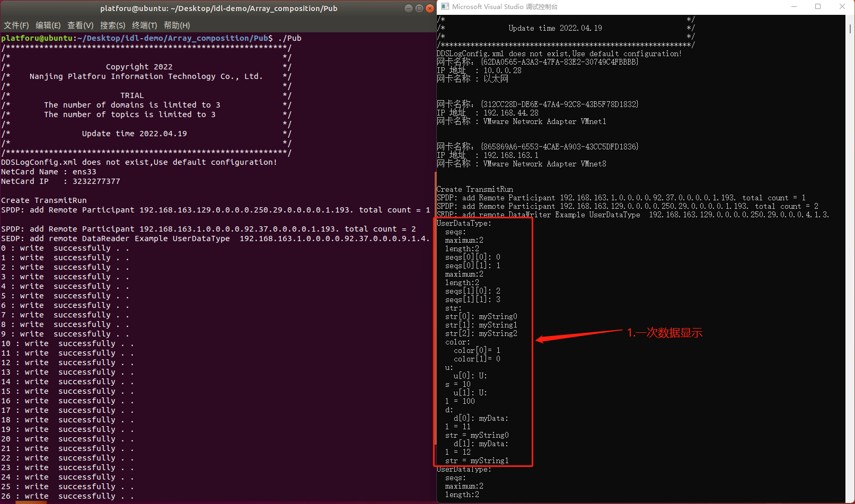
Task: Click 'color[1]= 0' line
Action: 477,359
